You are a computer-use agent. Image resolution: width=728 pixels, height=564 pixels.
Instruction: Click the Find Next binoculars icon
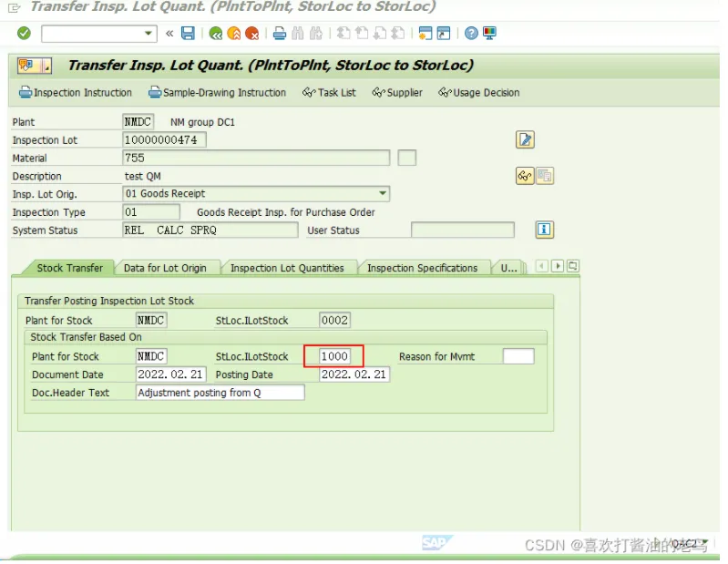point(316,34)
